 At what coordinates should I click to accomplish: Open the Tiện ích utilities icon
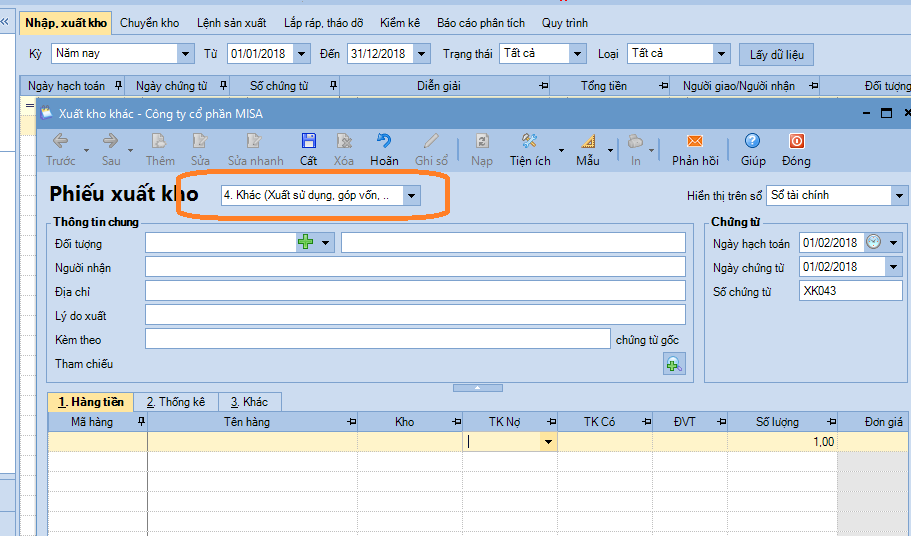tap(529, 141)
